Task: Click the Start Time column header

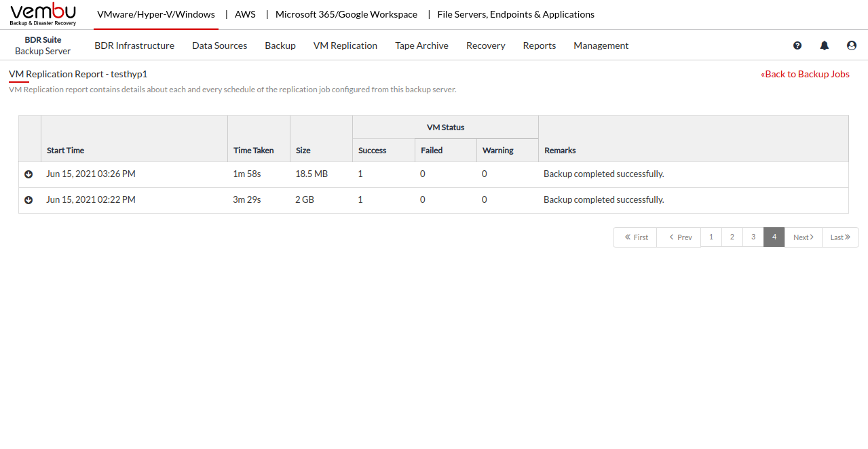Action: click(66, 151)
